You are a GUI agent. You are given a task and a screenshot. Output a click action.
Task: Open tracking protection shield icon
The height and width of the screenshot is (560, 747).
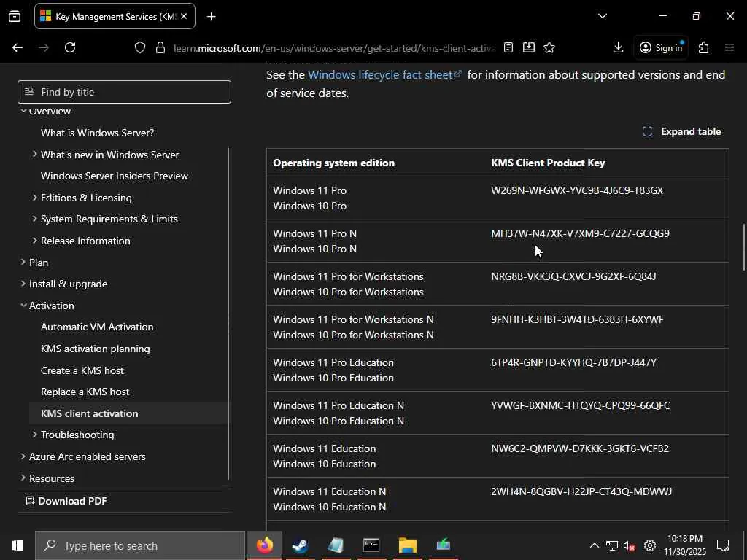pos(139,47)
